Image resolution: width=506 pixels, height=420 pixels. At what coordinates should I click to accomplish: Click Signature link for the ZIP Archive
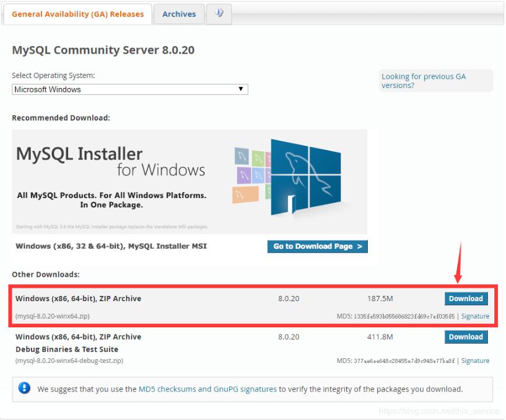point(475,316)
